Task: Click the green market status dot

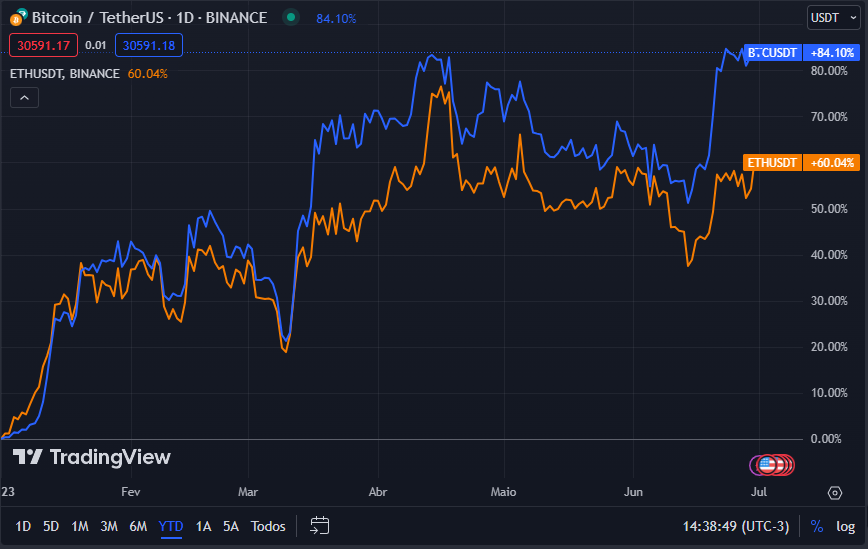Action: tap(291, 18)
